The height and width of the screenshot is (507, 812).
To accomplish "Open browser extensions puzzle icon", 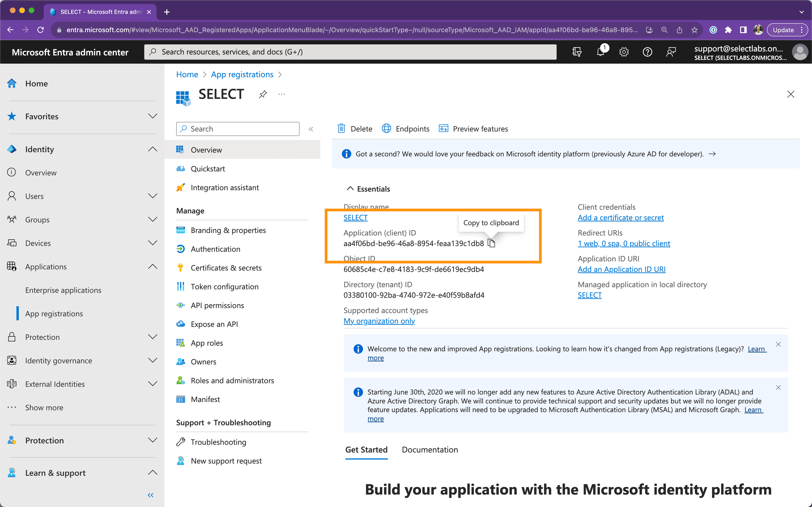I will (728, 30).
